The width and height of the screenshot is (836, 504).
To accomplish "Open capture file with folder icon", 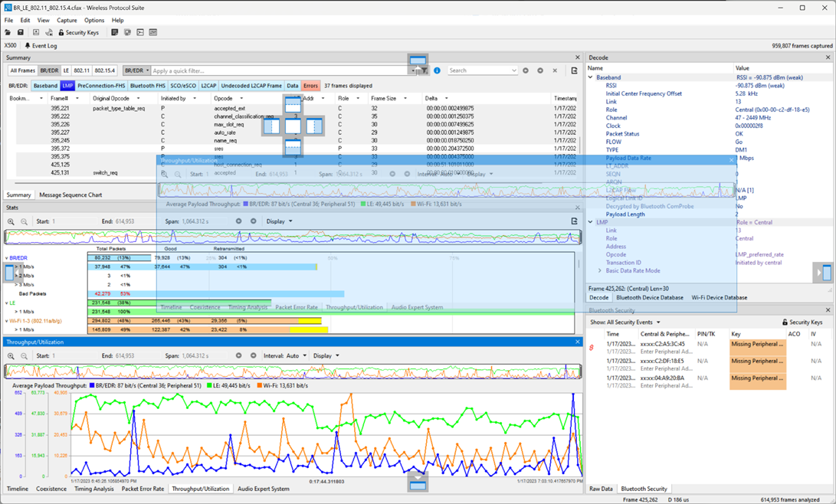I will tap(8, 32).
